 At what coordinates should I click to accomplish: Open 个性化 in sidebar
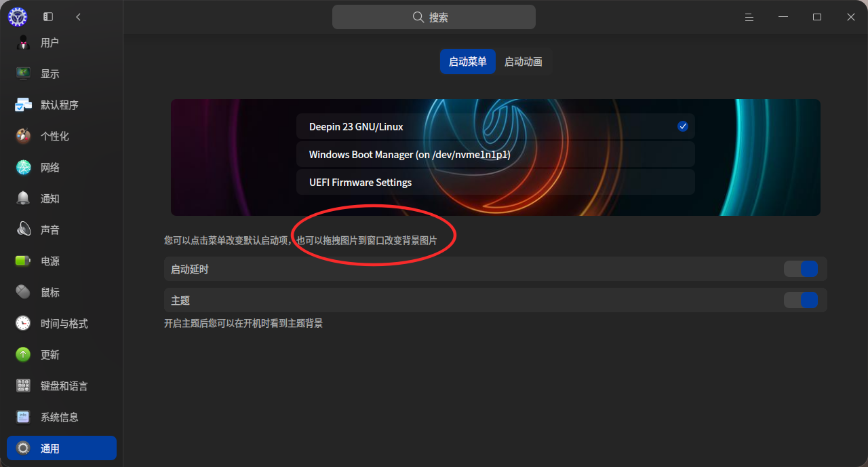(x=62, y=136)
